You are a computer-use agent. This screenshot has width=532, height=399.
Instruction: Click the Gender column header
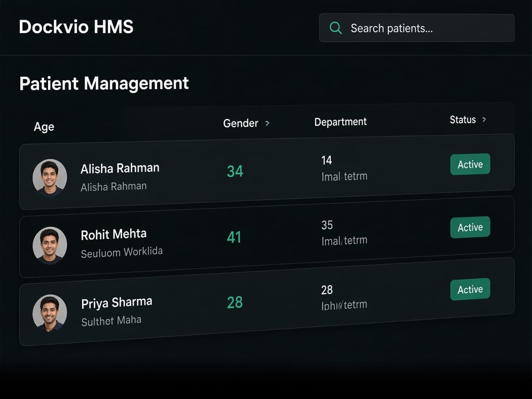point(241,123)
